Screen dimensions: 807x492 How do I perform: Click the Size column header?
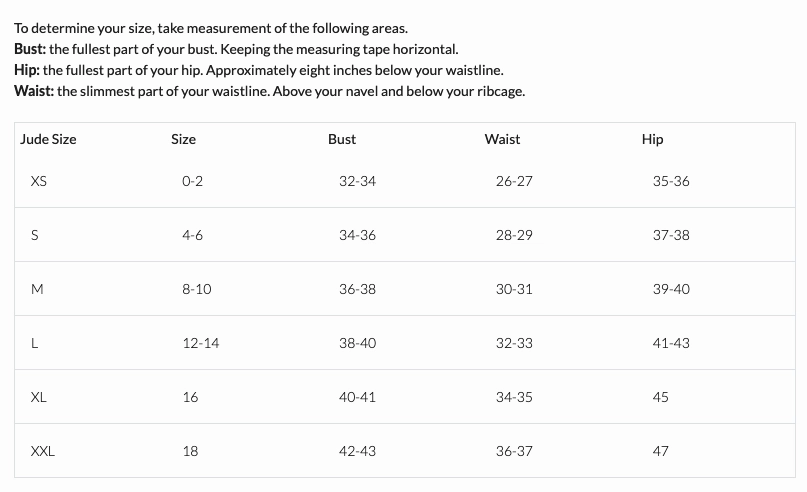click(183, 139)
